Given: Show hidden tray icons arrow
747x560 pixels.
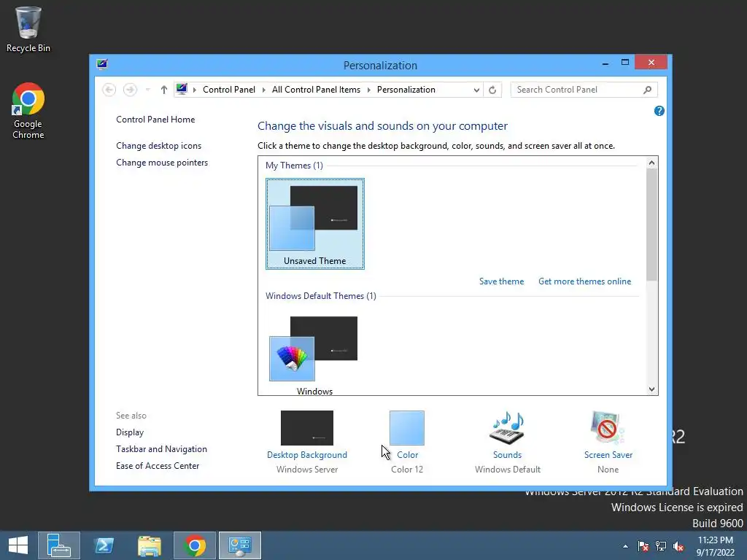Looking at the screenshot, I should pos(625,546).
